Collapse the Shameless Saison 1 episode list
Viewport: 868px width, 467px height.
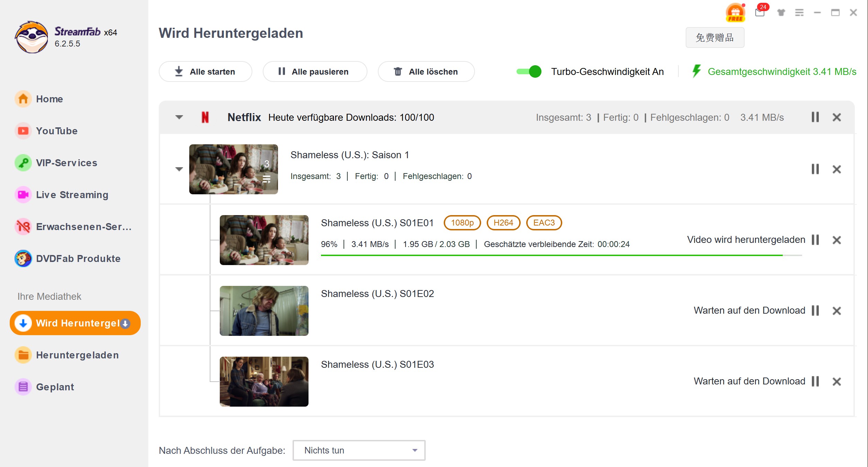(179, 169)
